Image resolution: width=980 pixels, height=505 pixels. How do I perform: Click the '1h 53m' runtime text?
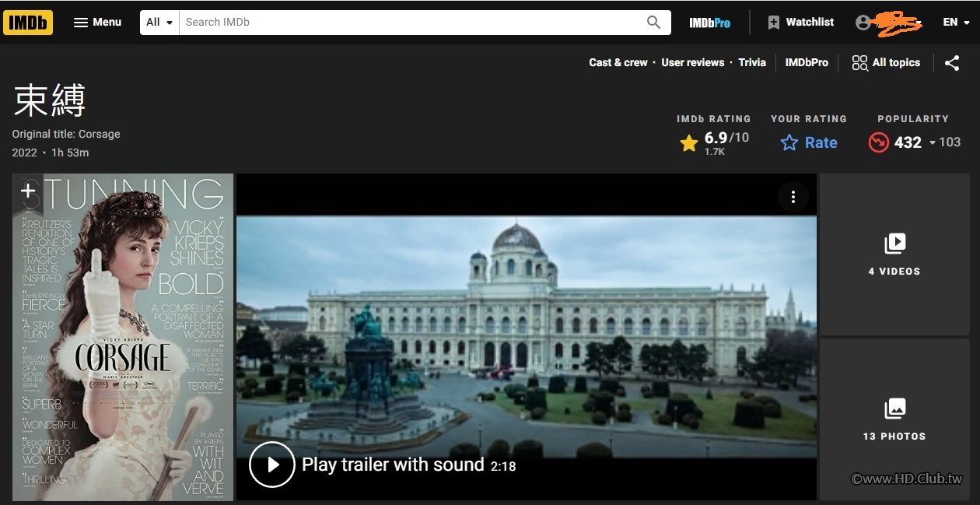tap(70, 153)
